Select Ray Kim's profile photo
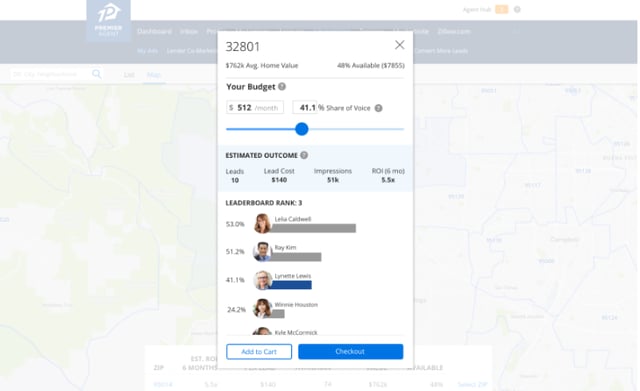The image size is (640, 391). [262, 252]
